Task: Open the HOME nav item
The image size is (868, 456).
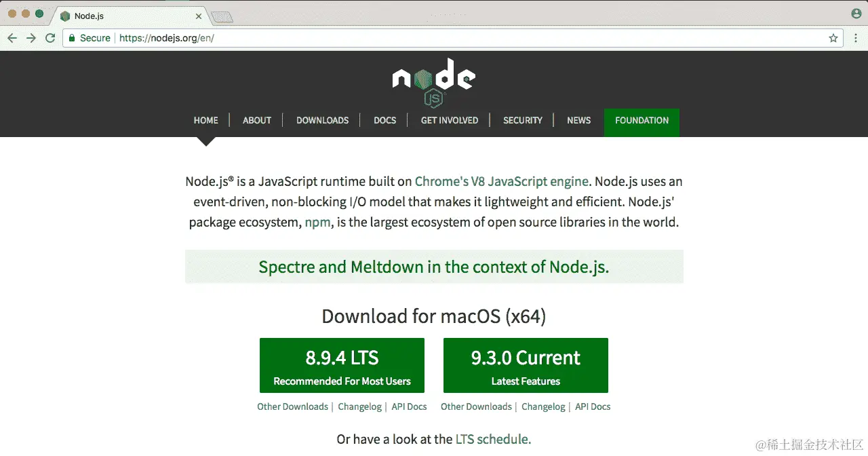Action: pyautogui.click(x=206, y=120)
